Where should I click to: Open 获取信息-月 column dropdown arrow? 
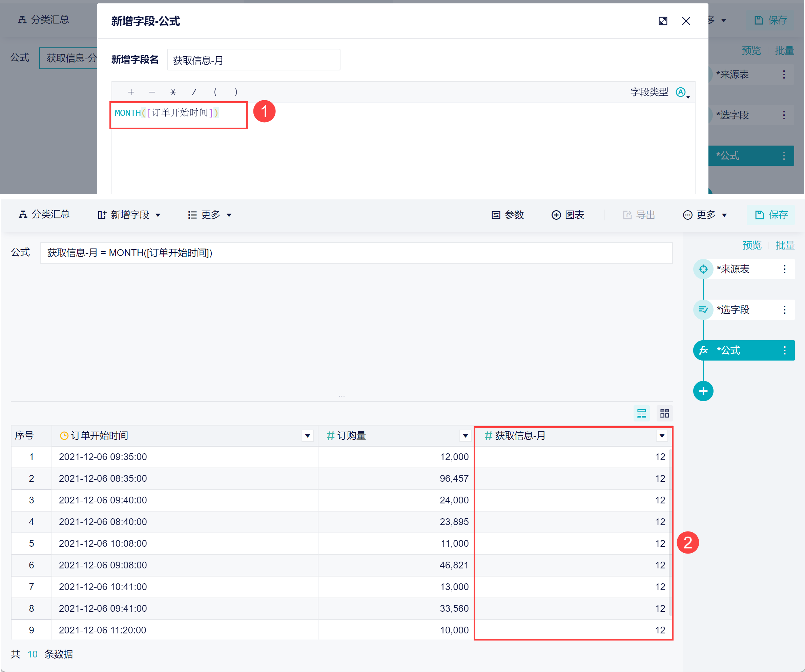[662, 436]
